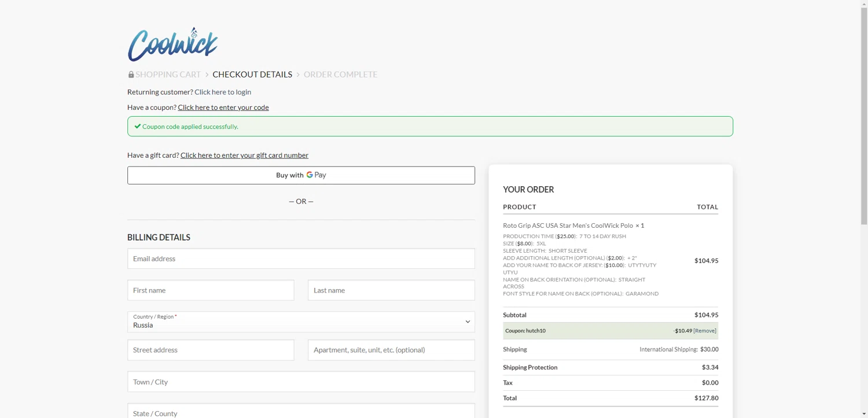The height and width of the screenshot is (418, 868).
Task: Select the Checkout Details breadcrumb
Action: click(x=252, y=75)
